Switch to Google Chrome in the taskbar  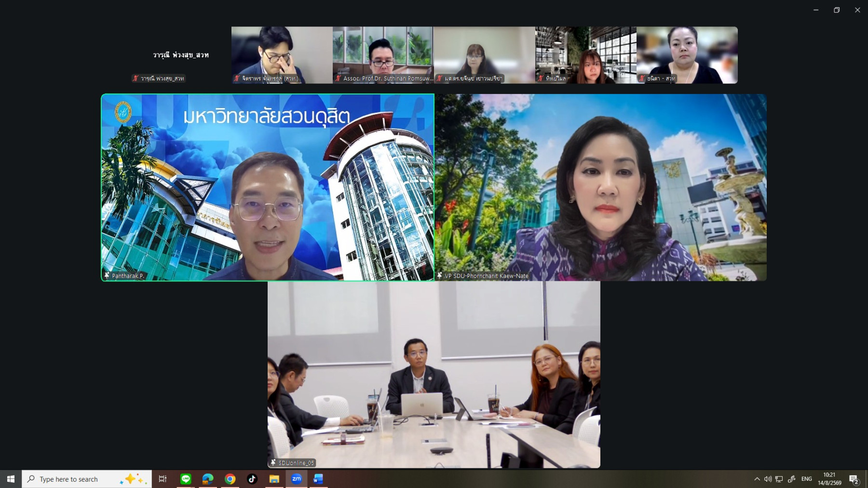[x=230, y=479]
